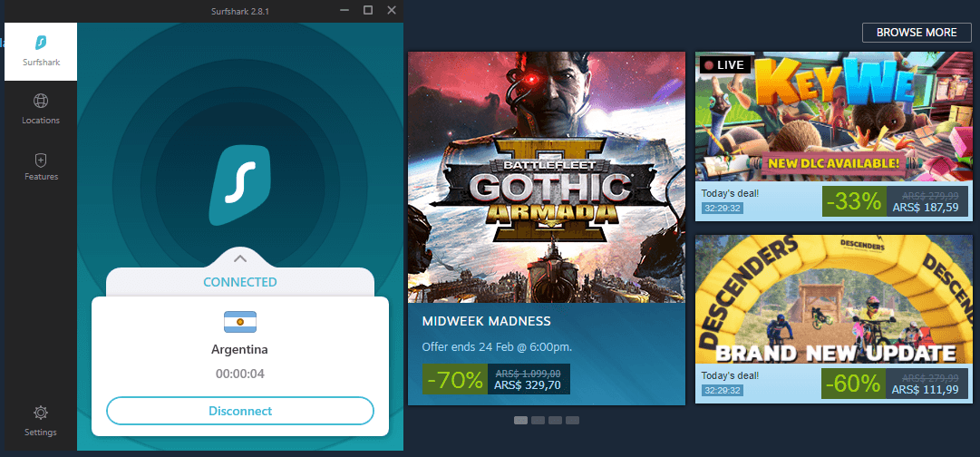The width and height of the screenshot is (980, 457).
Task: Click the countdown timer on Descenders card
Action: [x=722, y=390]
